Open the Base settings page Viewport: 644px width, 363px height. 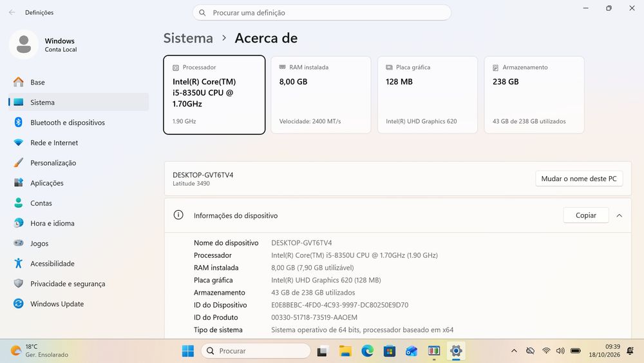click(x=79, y=83)
